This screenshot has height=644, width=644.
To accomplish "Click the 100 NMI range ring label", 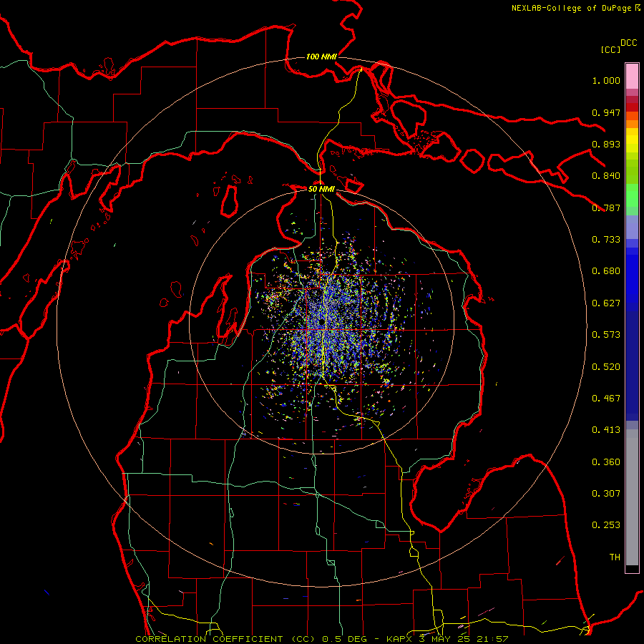I will 321,57.
